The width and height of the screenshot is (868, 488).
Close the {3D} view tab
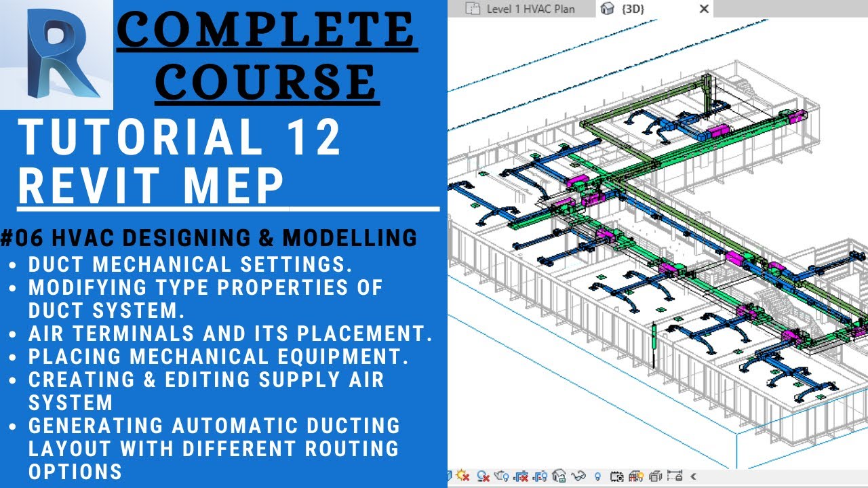704,9
